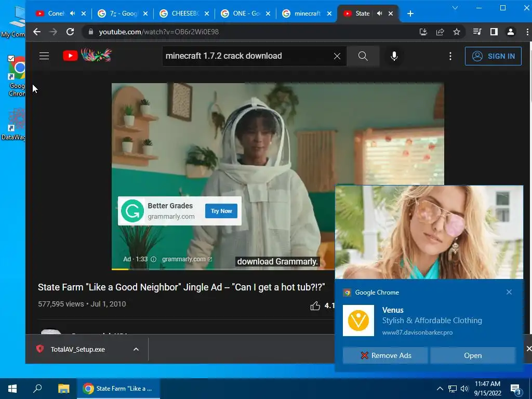Close the downloads bar
The height and width of the screenshot is (399, 532).
coord(528,349)
